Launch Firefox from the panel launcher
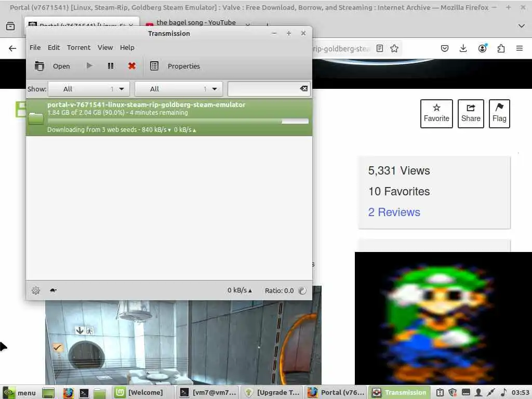 click(68, 393)
